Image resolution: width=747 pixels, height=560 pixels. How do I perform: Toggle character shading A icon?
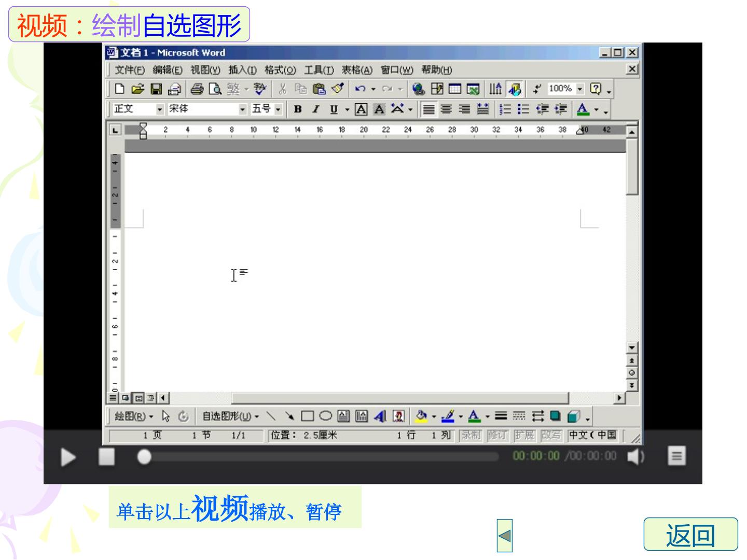click(x=379, y=109)
